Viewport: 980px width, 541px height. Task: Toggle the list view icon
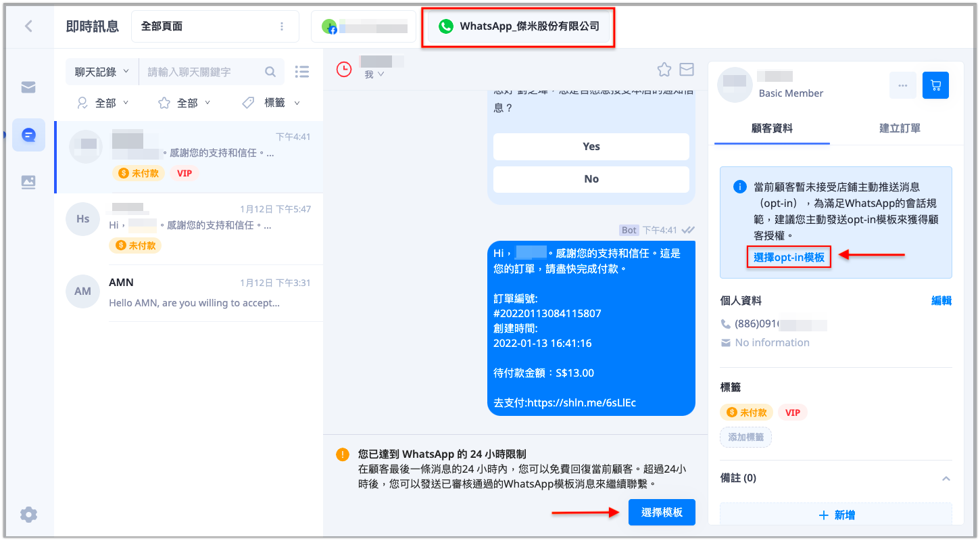point(302,72)
